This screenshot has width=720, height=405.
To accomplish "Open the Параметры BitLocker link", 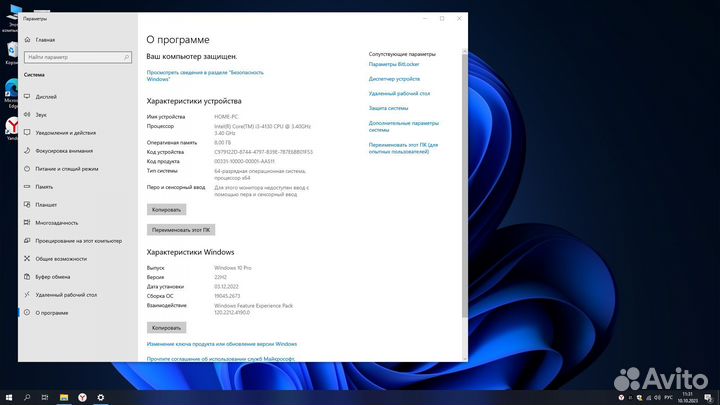I will pyautogui.click(x=396, y=65).
